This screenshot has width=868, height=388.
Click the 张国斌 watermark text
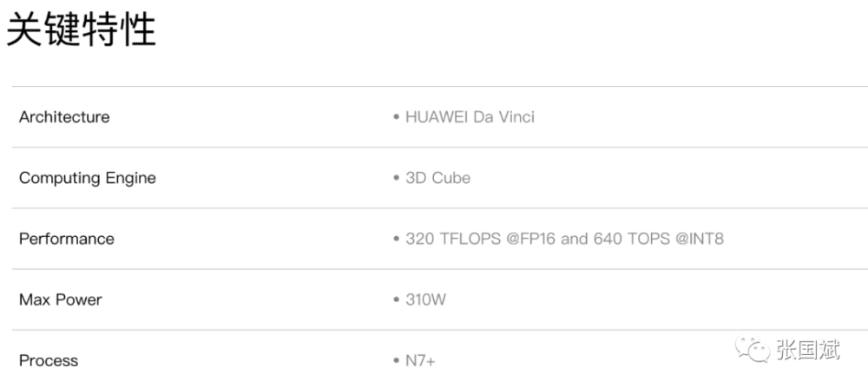coord(807,349)
